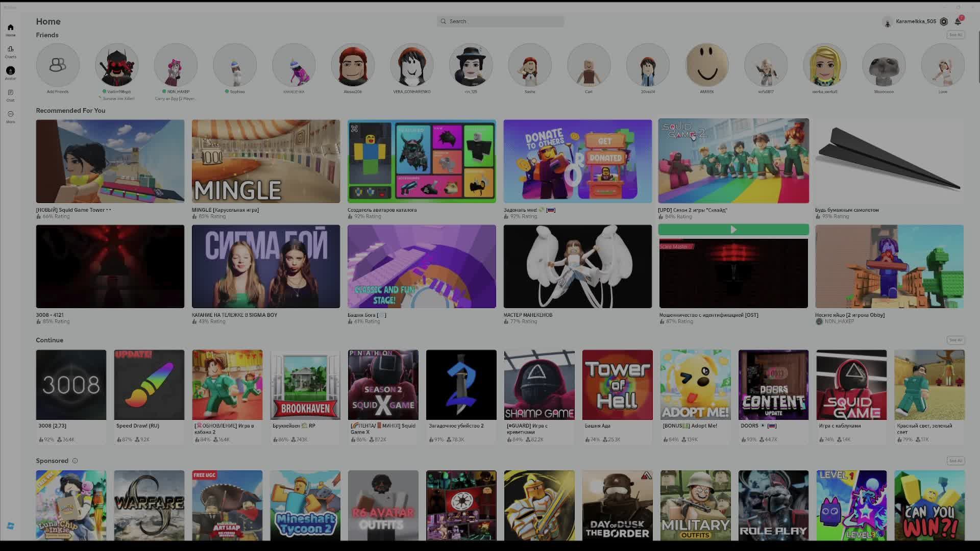Click the Add Friends circle icon
Viewport: 980px width, 551px height.
[58, 65]
